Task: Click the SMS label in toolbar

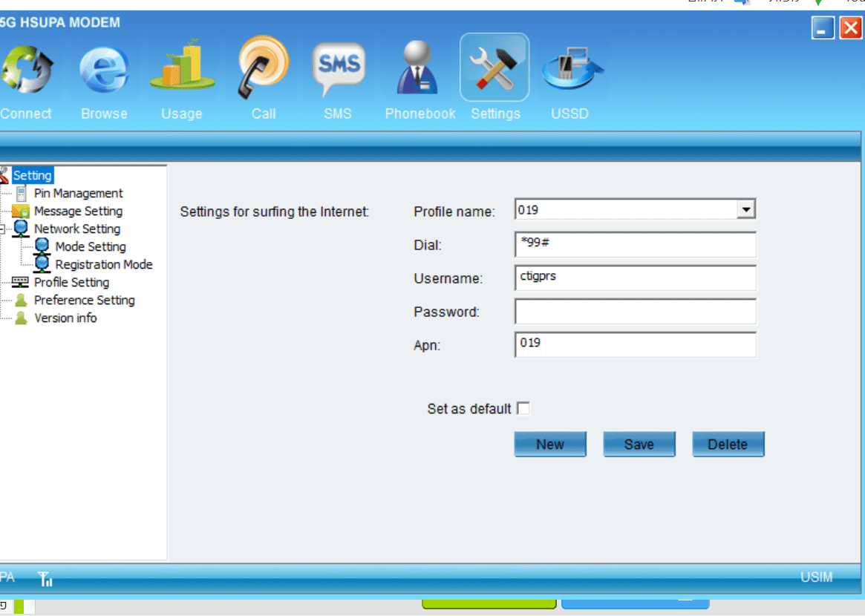Action: pyautogui.click(x=338, y=114)
